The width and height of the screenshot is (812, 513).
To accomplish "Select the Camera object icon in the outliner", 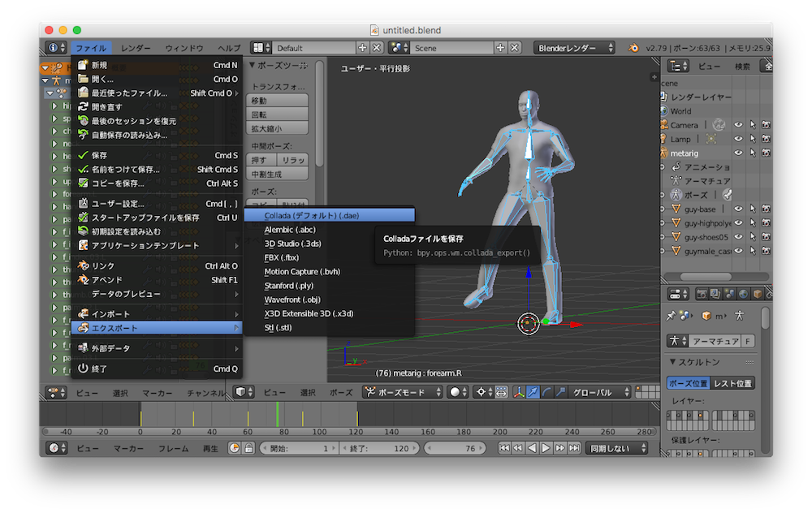I will [x=666, y=125].
